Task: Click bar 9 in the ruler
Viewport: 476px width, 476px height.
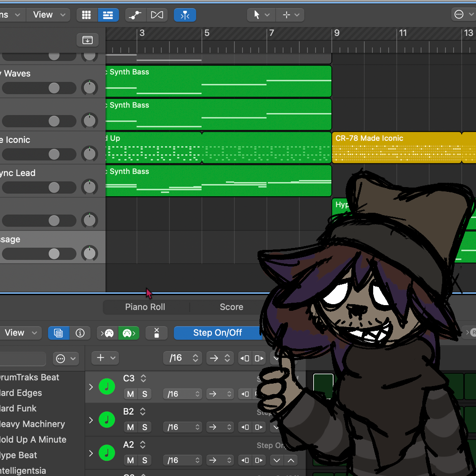Action: [x=337, y=33]
